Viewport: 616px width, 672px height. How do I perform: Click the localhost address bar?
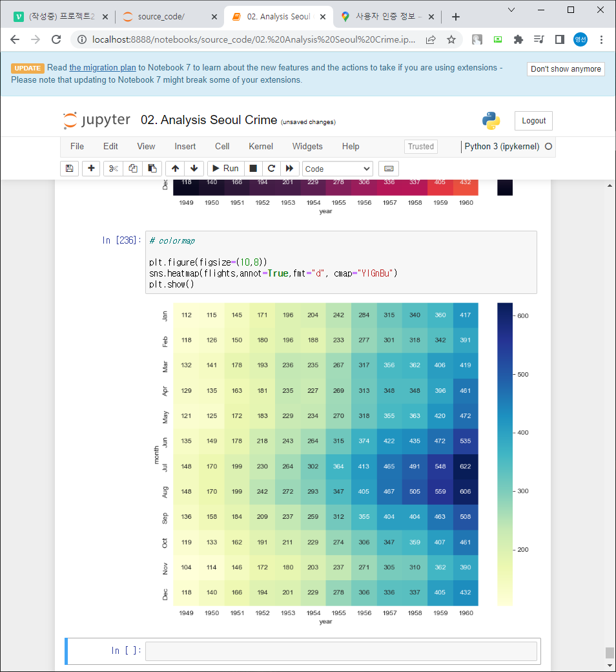tap(254, 40)
